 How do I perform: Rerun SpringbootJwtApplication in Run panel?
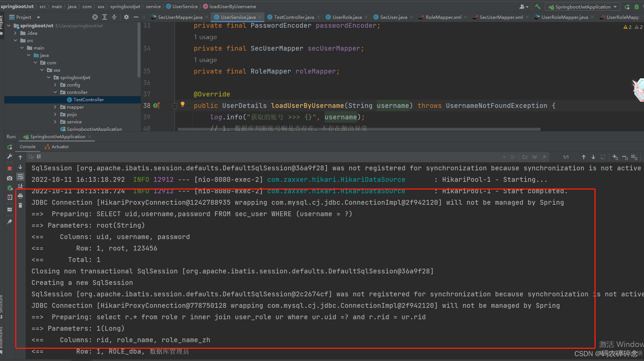click(x=10, y=147)
